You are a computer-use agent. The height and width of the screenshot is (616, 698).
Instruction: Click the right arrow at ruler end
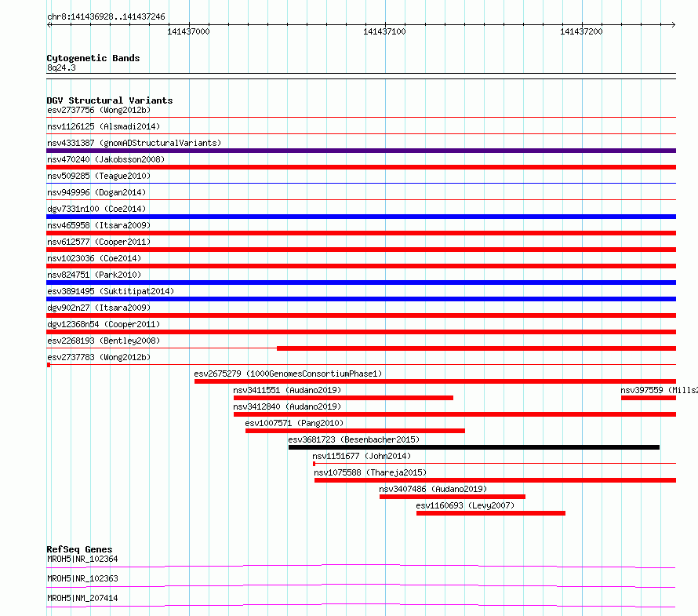point(674,24)
